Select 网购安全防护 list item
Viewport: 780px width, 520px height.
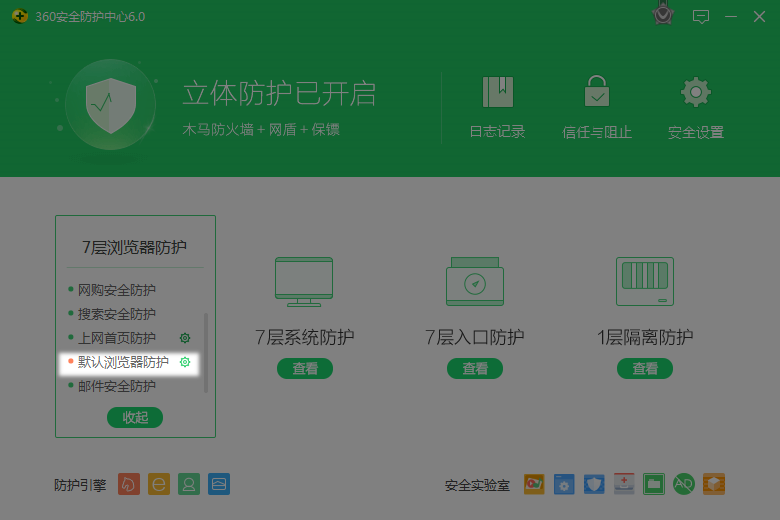click(117, 290)
